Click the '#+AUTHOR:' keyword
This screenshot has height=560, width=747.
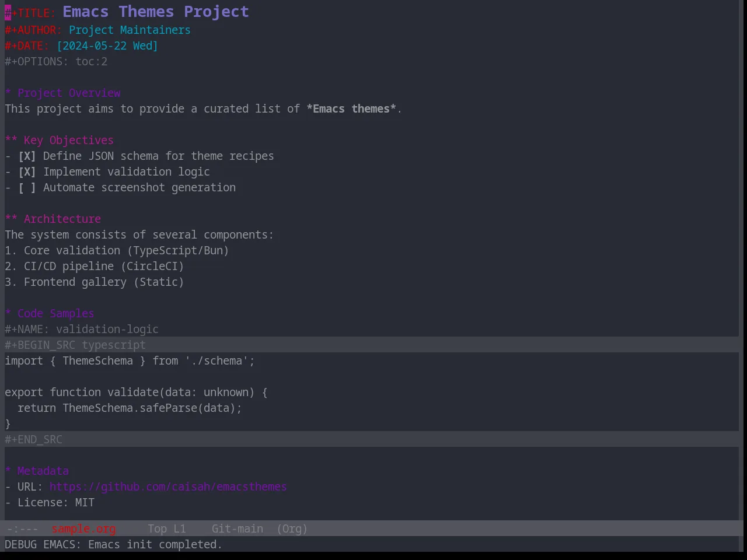click(33, 30)
